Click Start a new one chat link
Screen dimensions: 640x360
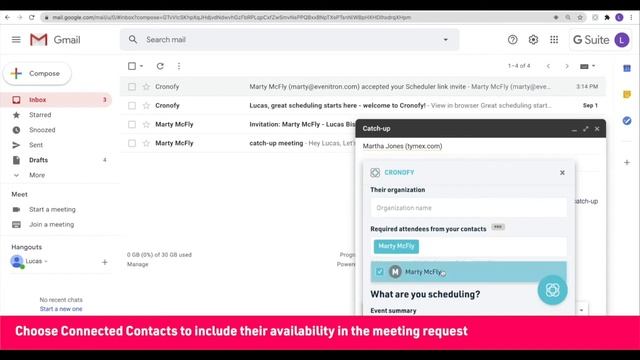pyautogui.click(x=61, y=309)
